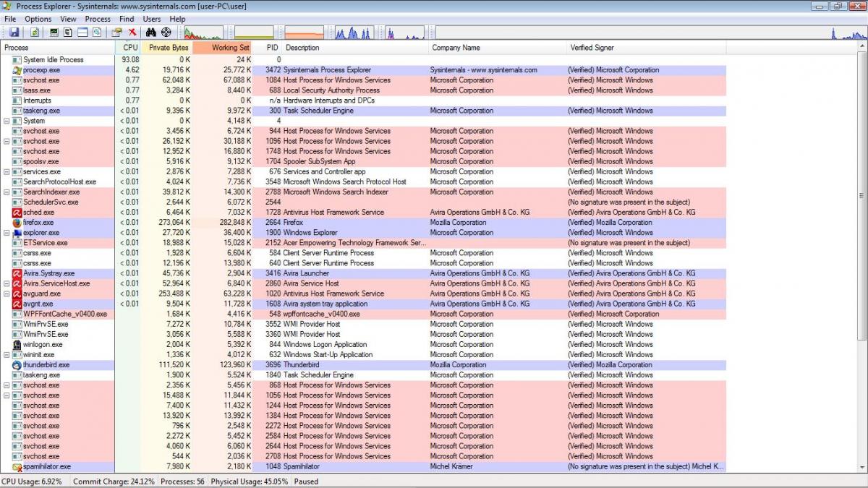The image size is (868, 488).
Task: Click the Process column header
Action: point(58,48)
